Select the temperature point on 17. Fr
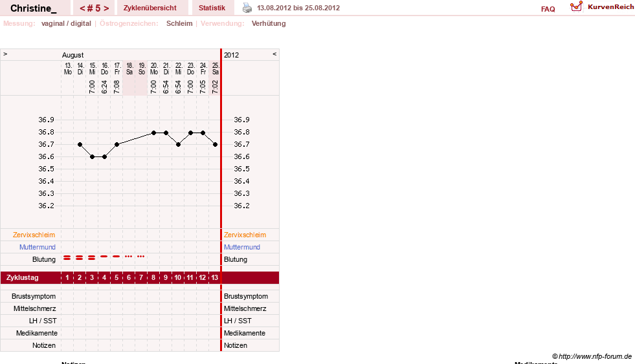Screen dimensions: 635x364 tap(117, 144)
